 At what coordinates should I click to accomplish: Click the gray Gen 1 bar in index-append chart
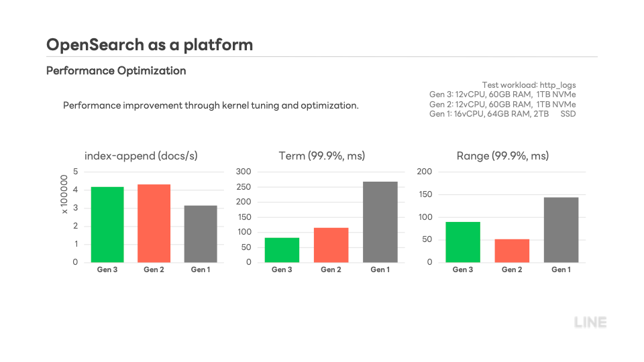click(200, 234)
